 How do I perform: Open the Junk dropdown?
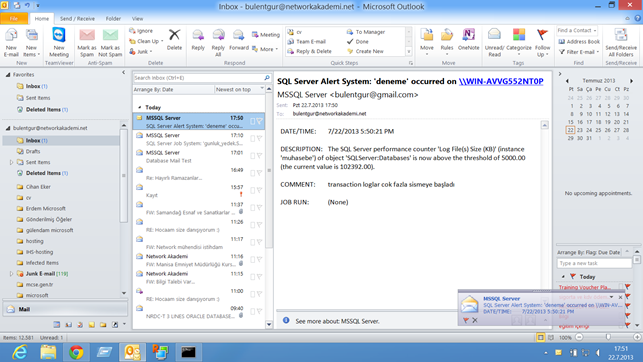click(141, 52)
